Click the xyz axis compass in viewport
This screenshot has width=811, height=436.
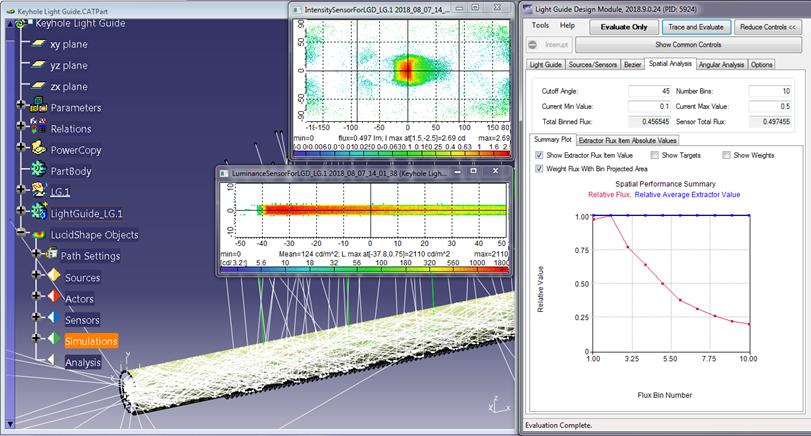499,404
